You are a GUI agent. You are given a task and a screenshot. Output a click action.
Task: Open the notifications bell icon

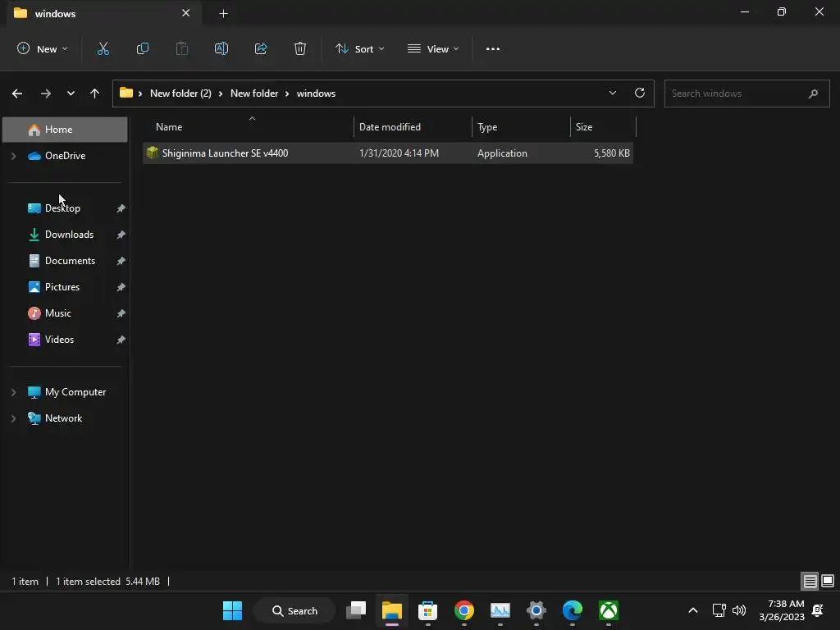point(818,610)
